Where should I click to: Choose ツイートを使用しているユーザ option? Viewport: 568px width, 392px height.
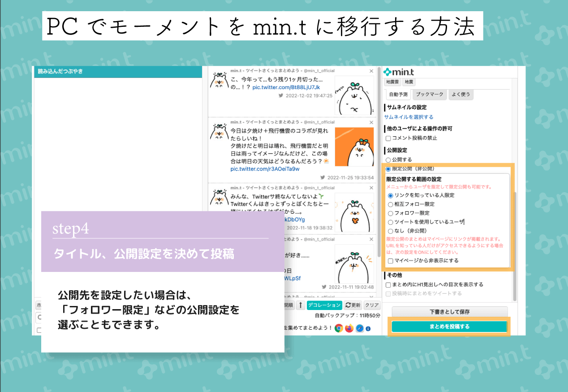[391, 222]
